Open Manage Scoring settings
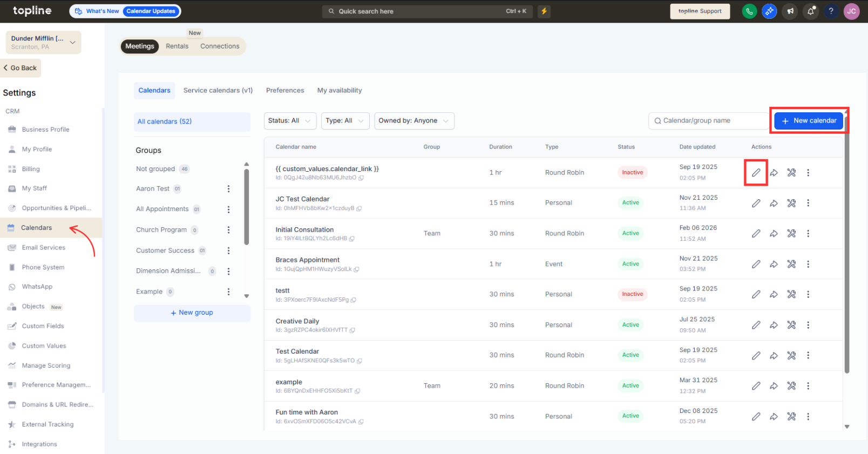Screen dimensions: 868x454 [x=46, y=365]
